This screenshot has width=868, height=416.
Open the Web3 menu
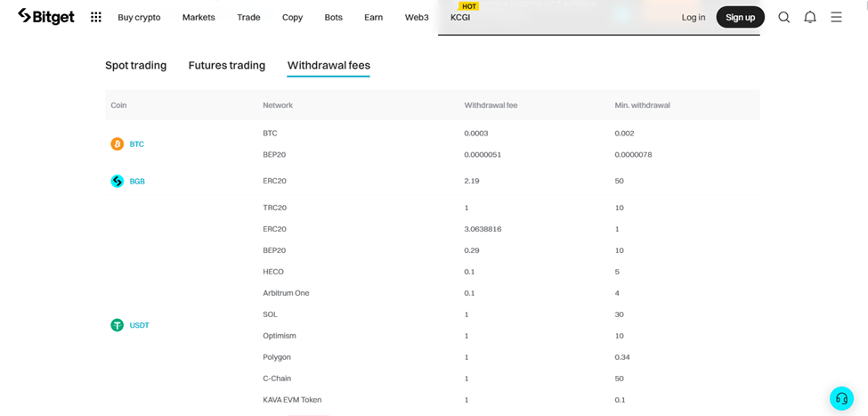coord(417,17)
